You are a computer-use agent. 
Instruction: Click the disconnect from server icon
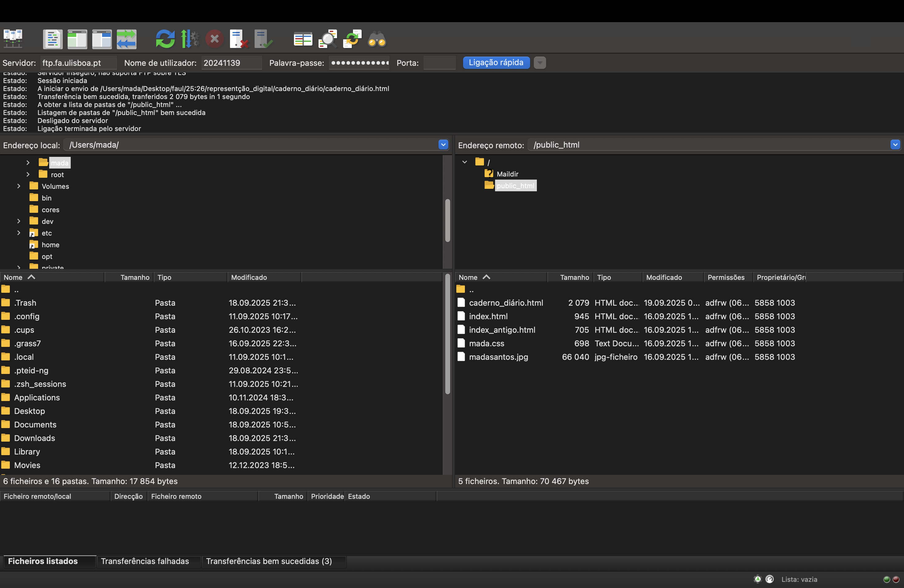point(239,39)
